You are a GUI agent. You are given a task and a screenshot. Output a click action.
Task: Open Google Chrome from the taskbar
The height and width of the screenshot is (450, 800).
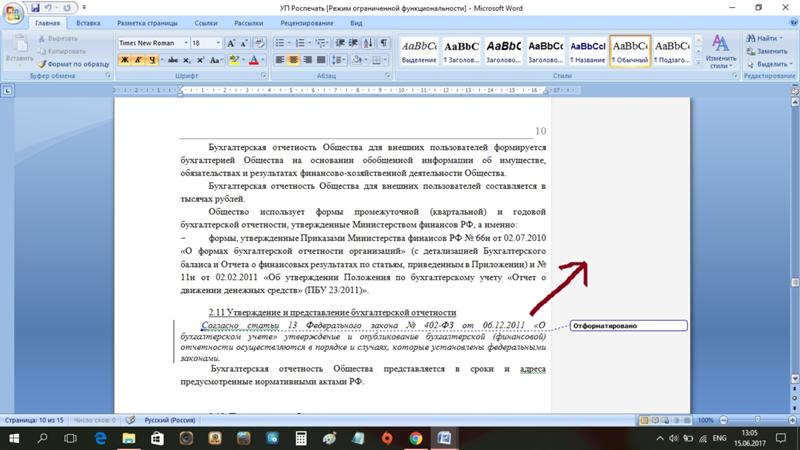coord(415,438)
